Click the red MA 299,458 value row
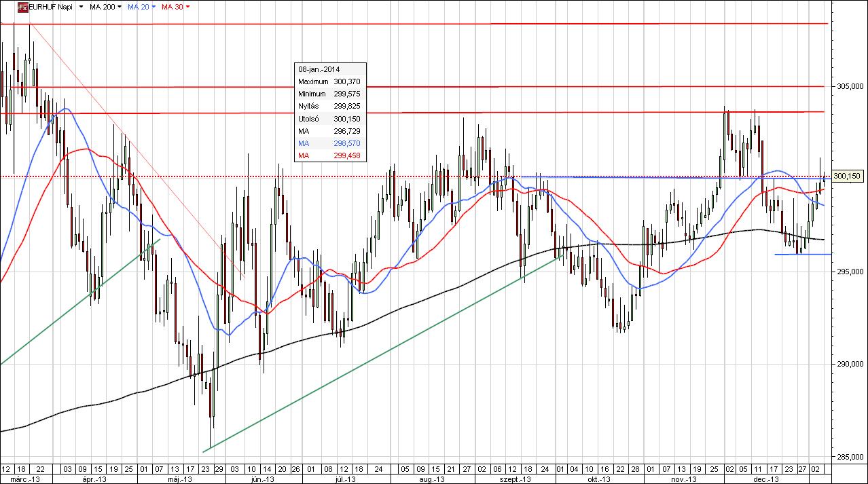 tap(329, 156)
